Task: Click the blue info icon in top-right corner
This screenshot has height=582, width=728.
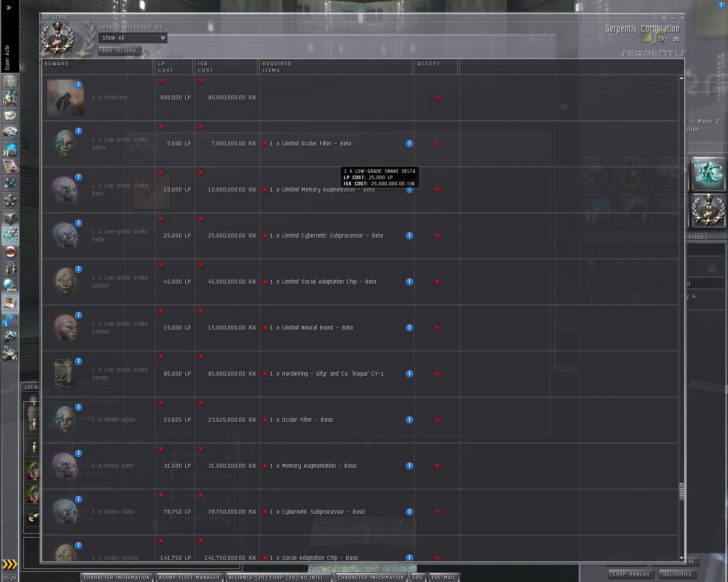Action: [x=721, y=5]
